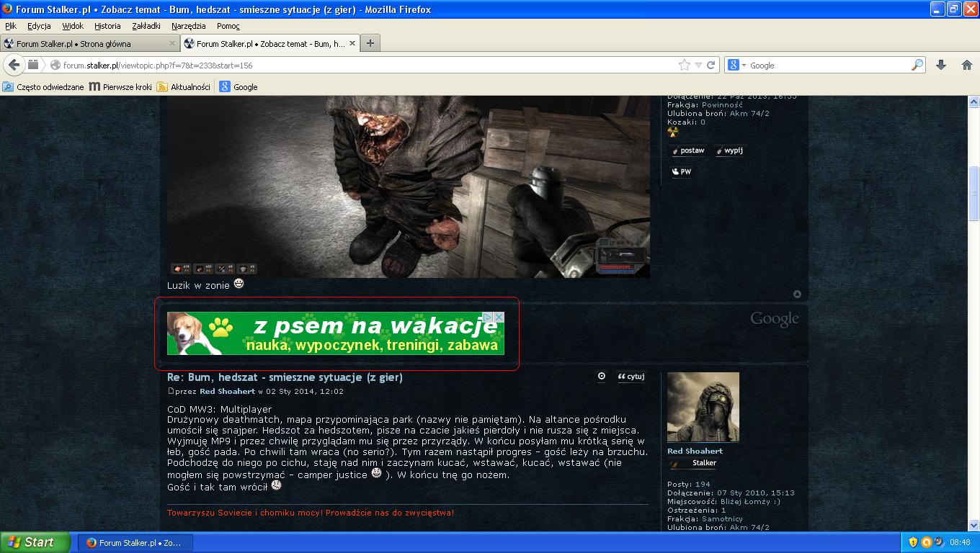The width and height of the screenshot is (980, 553).
Task: Click the address bar URL text
Action: (x=158, y=66)
